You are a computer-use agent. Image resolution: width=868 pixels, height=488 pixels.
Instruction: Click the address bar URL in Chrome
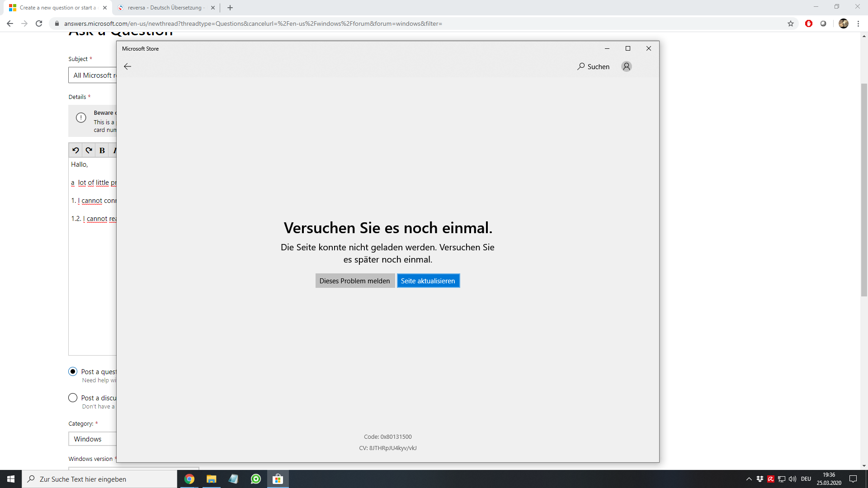pyautogui.click(x=253, y=23)
